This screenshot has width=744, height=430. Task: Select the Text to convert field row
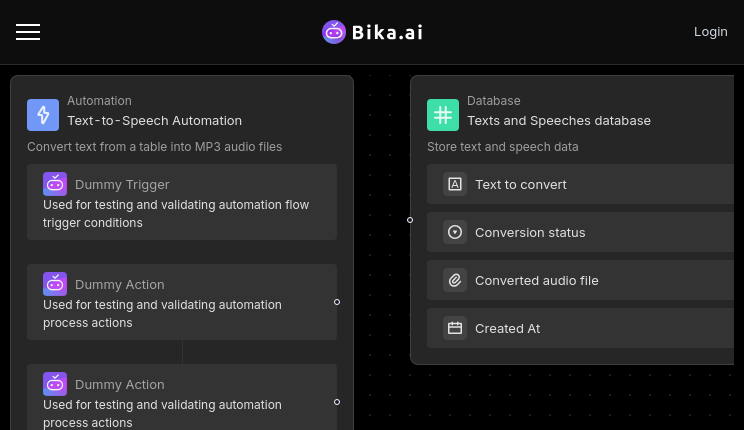580,184
